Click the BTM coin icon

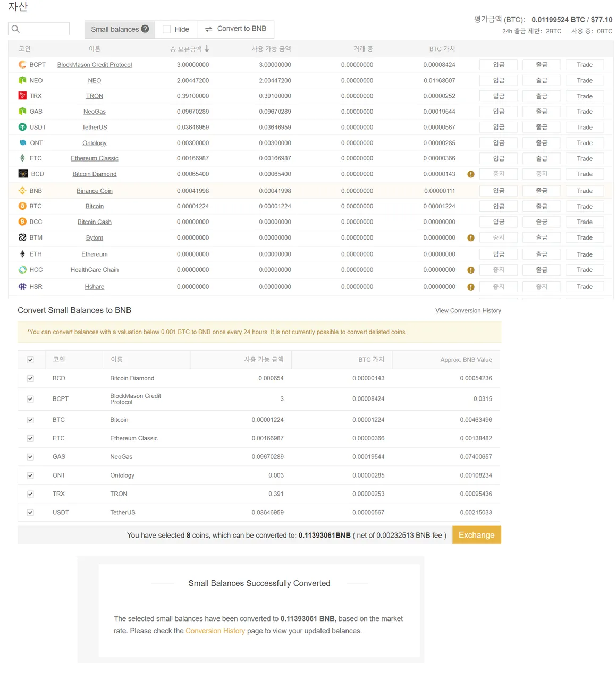[22, 237]
